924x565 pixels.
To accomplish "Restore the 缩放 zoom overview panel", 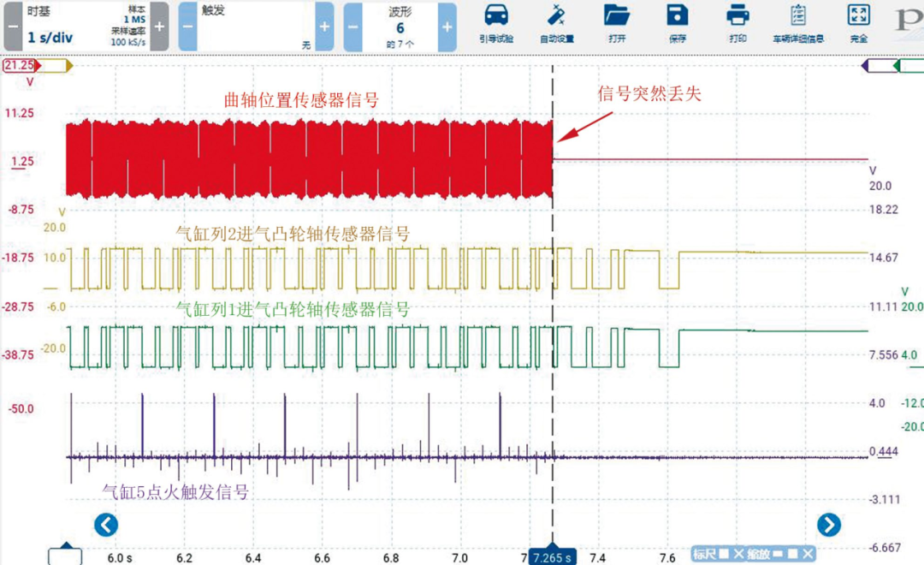I will (x=792, y=553).
